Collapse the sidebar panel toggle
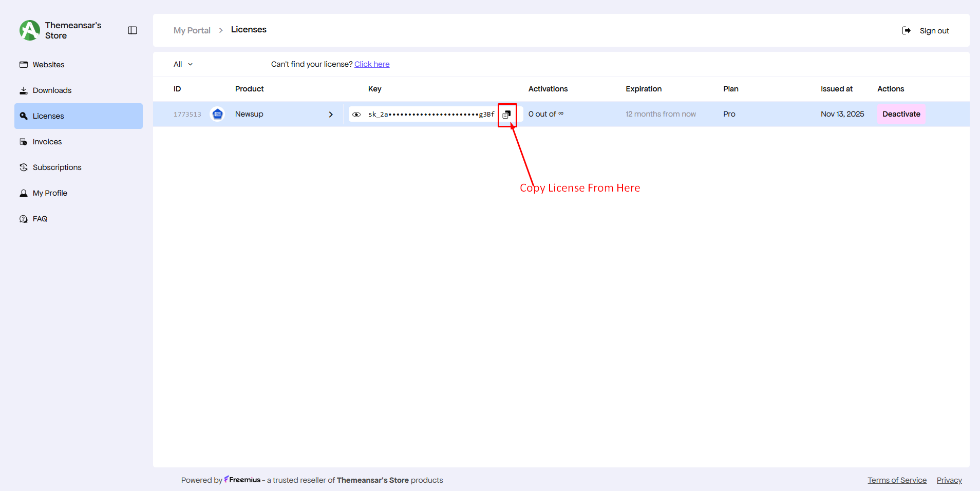Screen dimensions: 980x491 133,30
